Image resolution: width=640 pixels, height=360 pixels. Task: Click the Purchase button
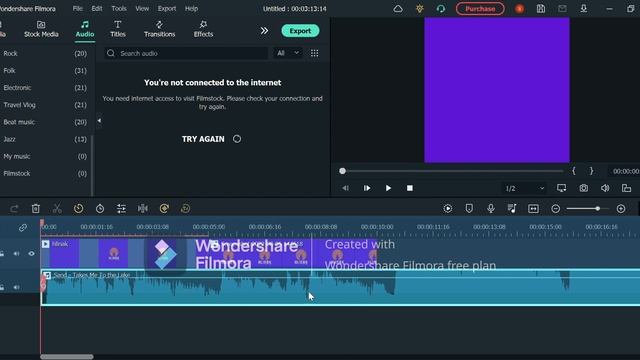[480, 9]
